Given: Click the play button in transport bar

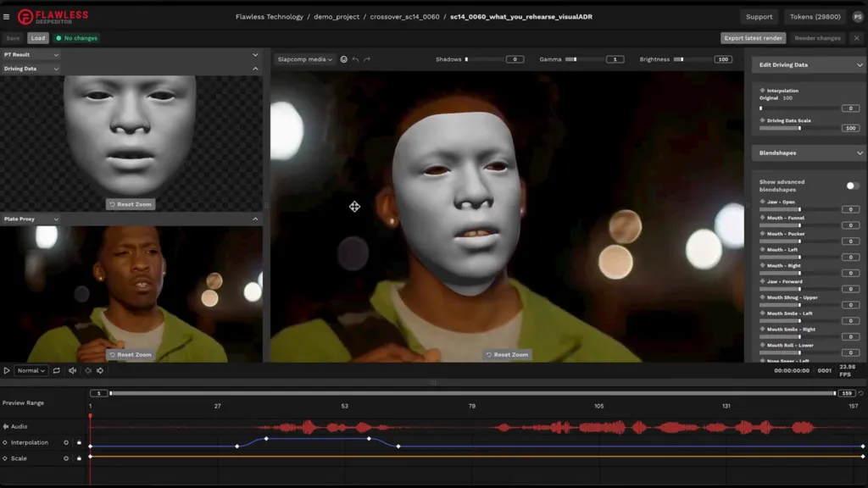Looking at the screenshot, I should coord(7,370).
